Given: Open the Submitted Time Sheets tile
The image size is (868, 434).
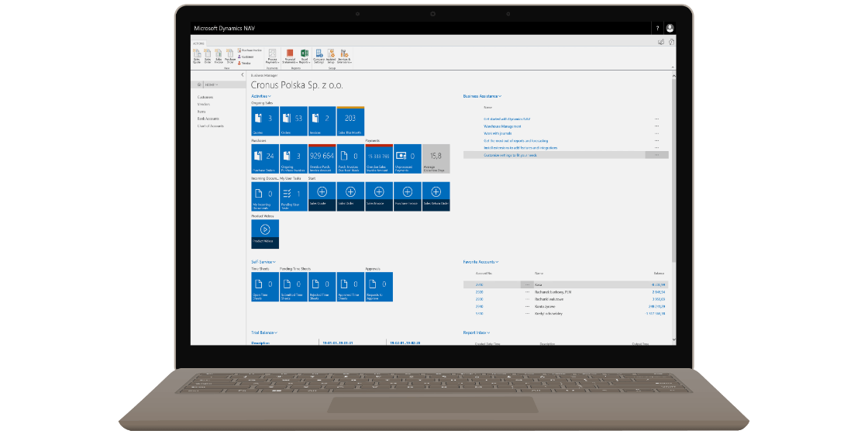Looking at the screenshot, I should click(x=294, y=287).
